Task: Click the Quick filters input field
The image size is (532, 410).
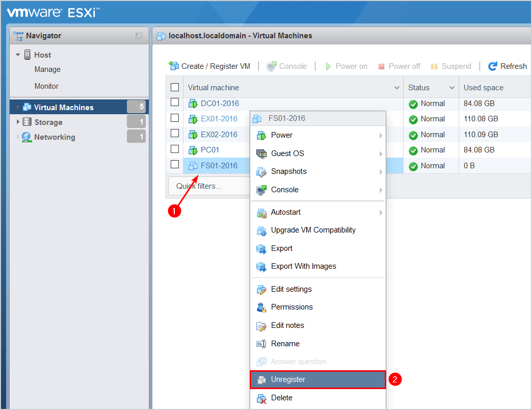Action: pos(209,186)
